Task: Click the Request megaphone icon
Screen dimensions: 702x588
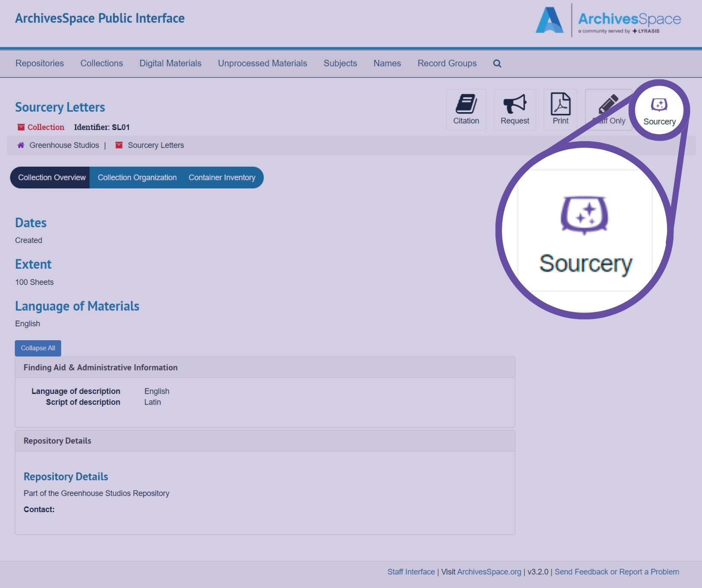Action: click(515, 104)
